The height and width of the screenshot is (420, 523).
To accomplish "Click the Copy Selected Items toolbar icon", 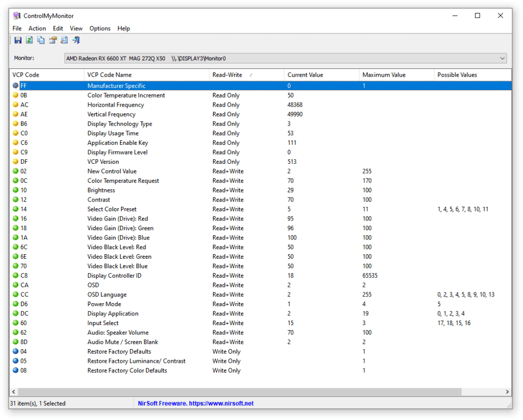I will [41, 40].
